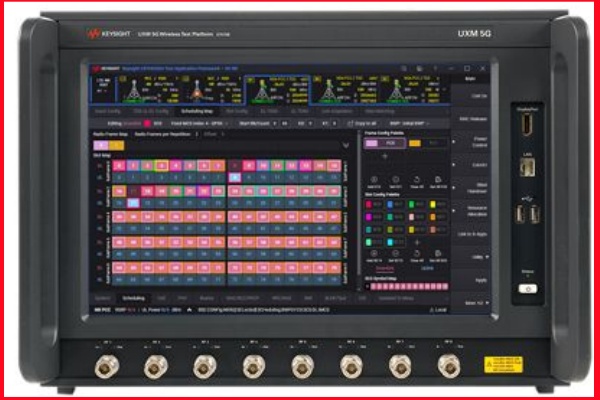Open the BWP Initial BWP dropdown
This screenshot has height=400, width=600.
coord(409,124)
